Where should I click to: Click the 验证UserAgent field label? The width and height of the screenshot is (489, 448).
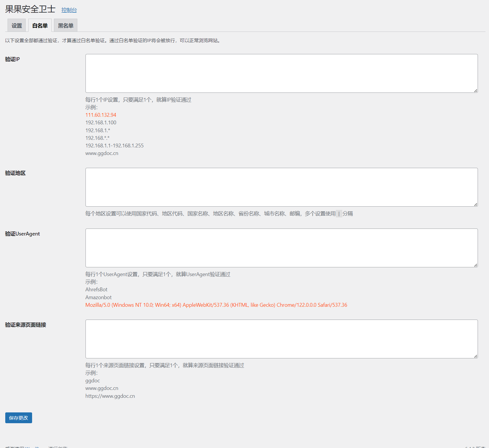coord(22,234)
